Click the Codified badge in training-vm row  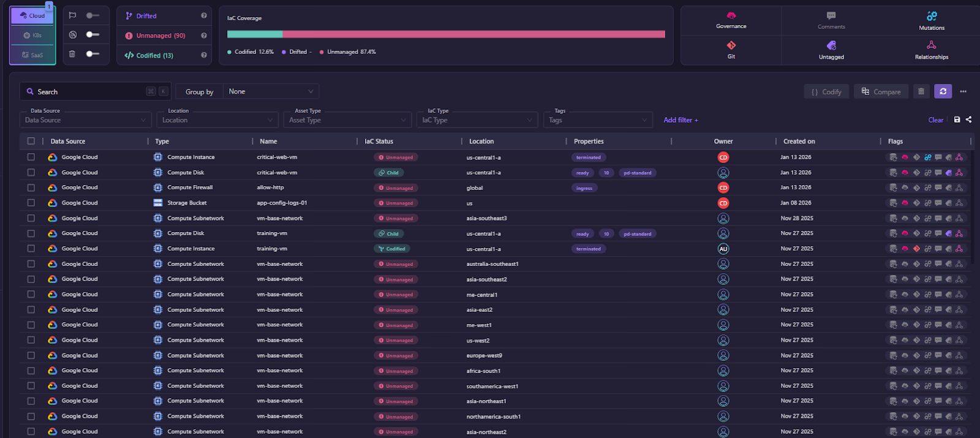(x=392, y=249)
